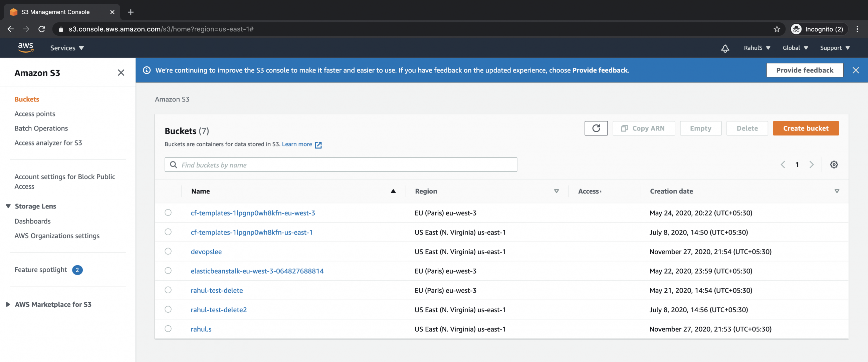Click the Name column header
868x362 pixels.
pyautogui.click(x=200, y=191)
